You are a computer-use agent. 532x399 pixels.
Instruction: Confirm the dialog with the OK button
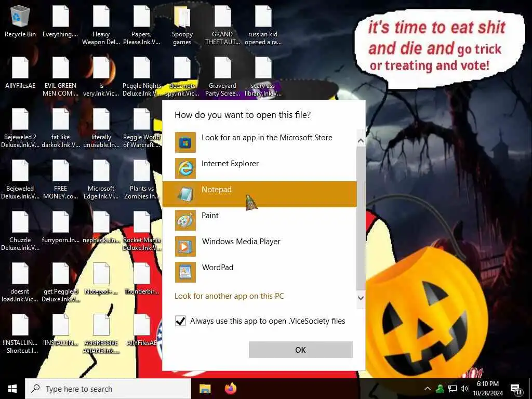(x=301, y=350)
